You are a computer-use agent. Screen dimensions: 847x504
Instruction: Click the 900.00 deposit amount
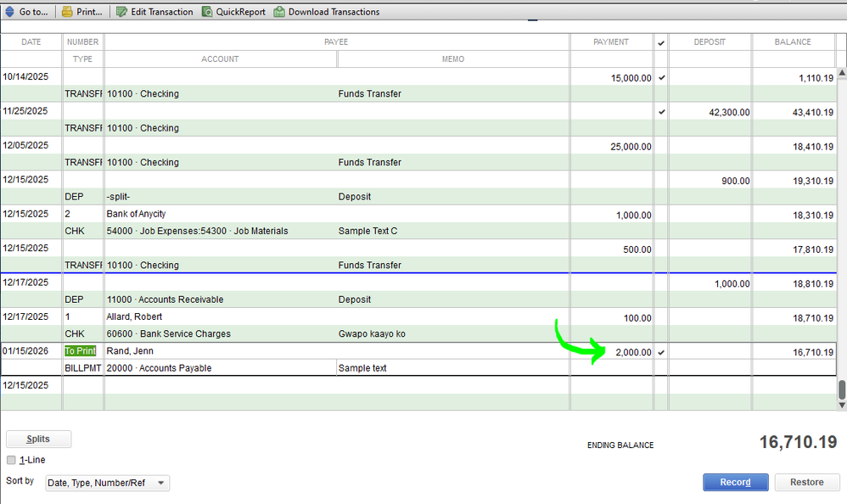click(736, 181)
